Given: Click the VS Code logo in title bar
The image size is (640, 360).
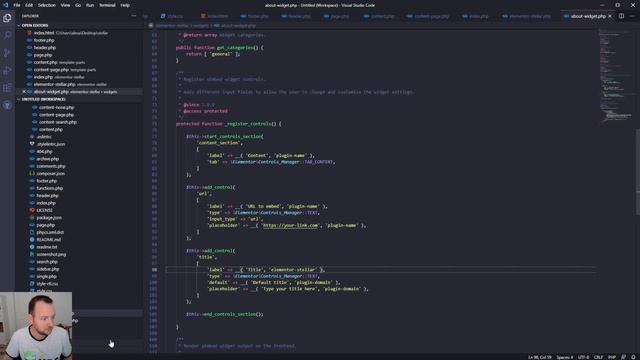Looking at the screenshot, I should point(6,5).
